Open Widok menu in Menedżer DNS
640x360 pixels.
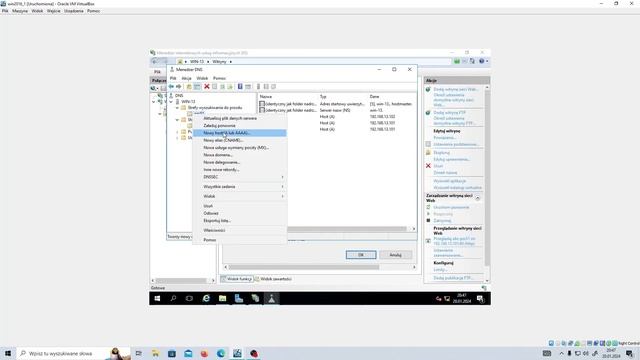[x=202, y=78]
